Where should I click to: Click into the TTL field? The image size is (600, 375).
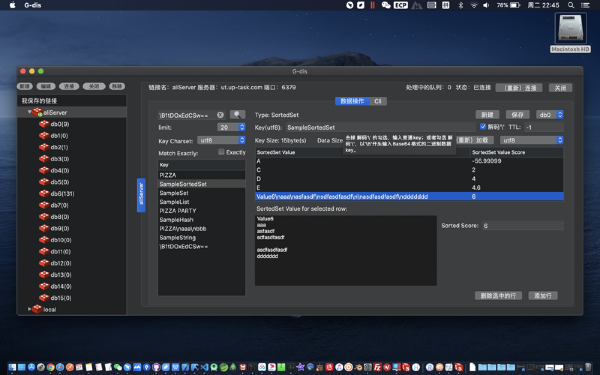pos(544,127)
